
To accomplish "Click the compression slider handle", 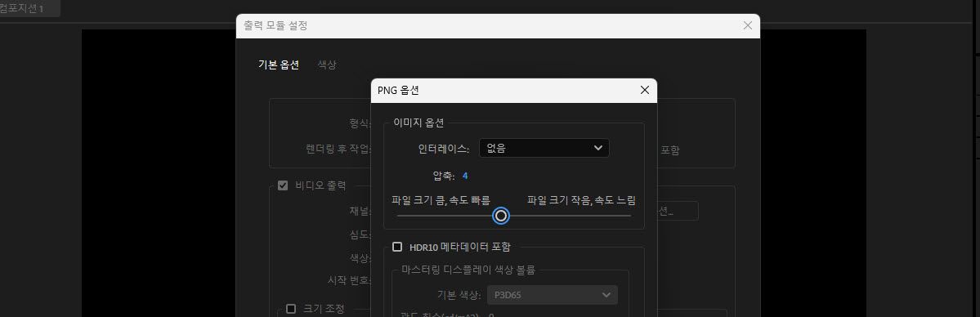I will pyautogui.click(x=500, y=216).
